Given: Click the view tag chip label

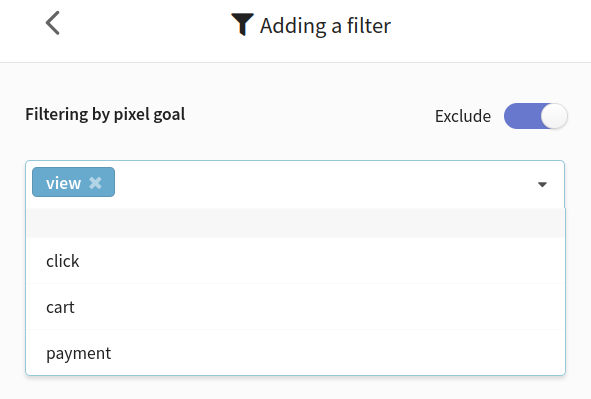Looking at the screenshot, I should coord(63,183).
